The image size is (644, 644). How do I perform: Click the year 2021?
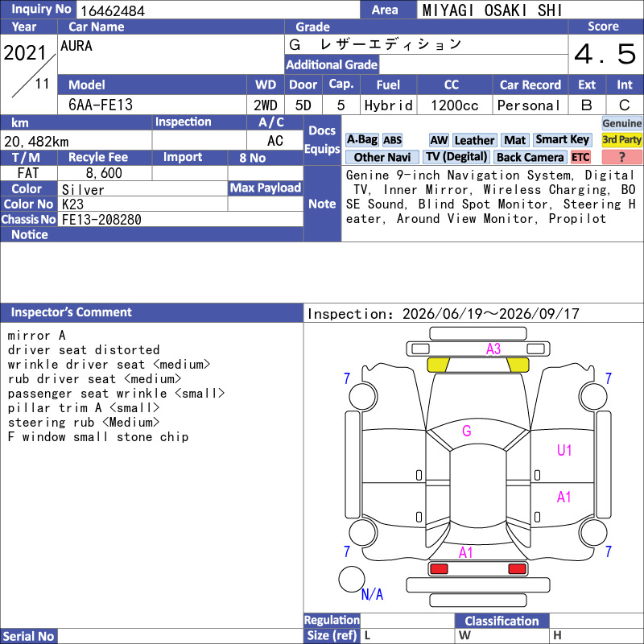(x=25, y=53)
